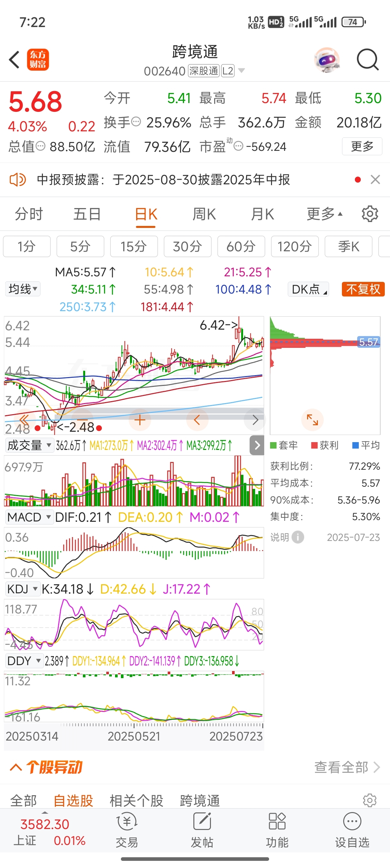Open the 查看全部 link
Screen dimensions: 390x868
[x=347, y=767]
